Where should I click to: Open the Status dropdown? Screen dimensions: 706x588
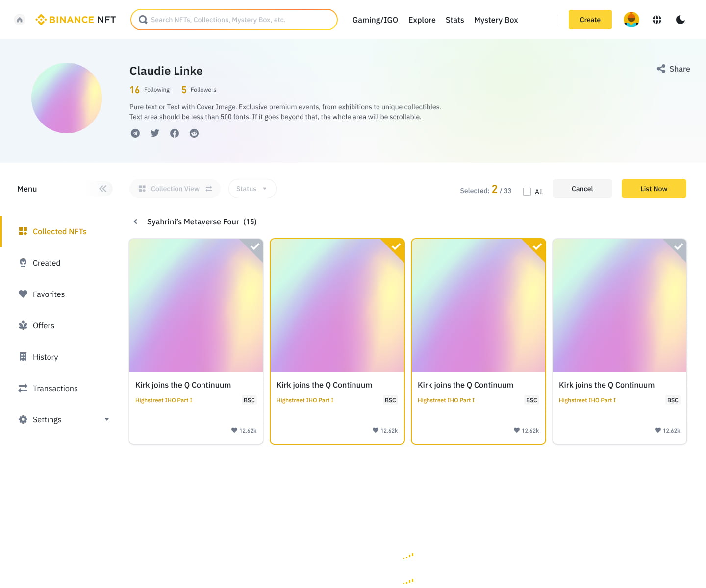[x=252, y=189]
